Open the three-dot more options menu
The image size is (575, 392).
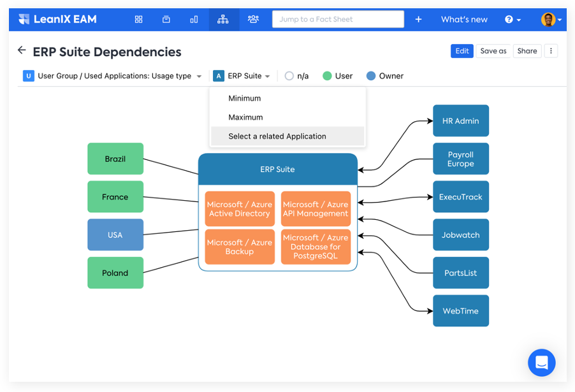click(x=551, y=51)
